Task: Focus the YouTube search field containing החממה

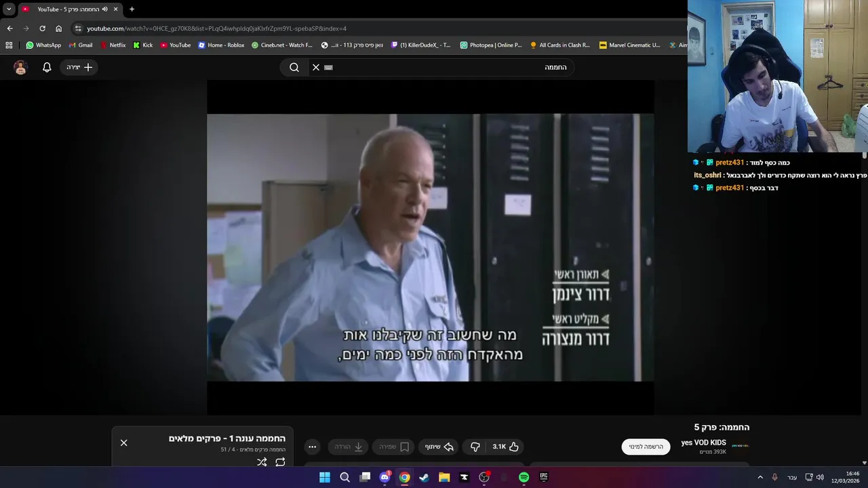Action: [x=448, y=67]
